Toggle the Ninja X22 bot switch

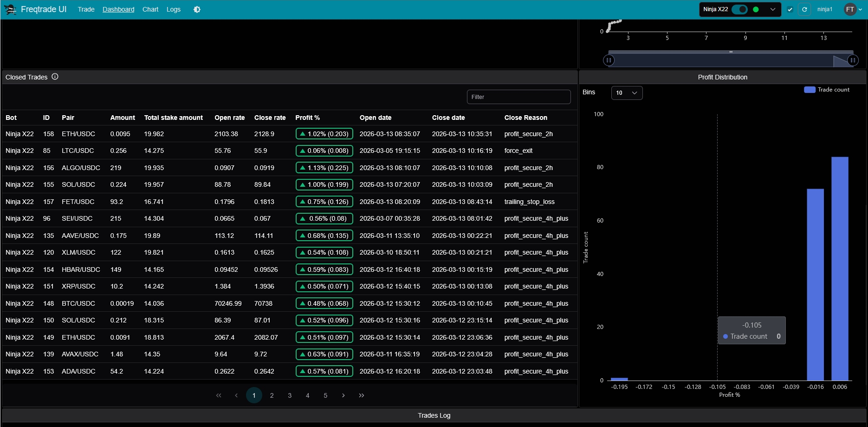point(739,9)
